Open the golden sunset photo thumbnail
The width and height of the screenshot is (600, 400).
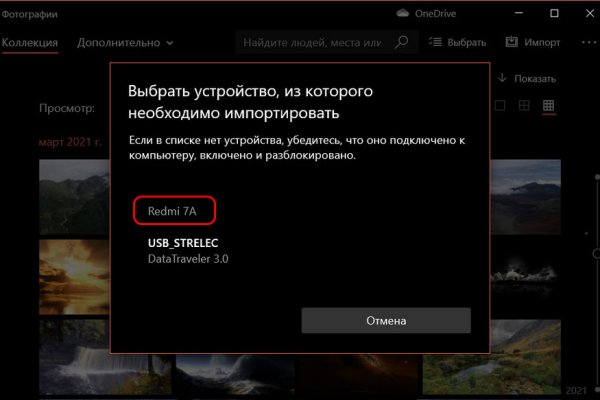[74, 277]
